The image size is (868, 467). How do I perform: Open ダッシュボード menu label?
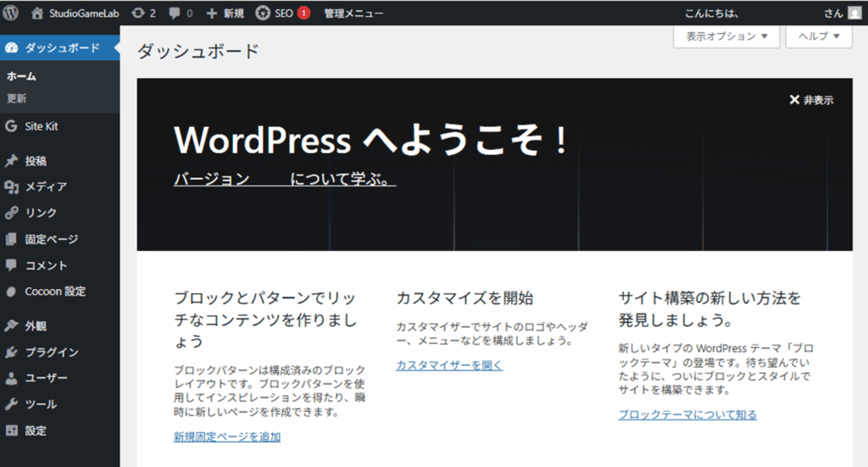(62, 48)
